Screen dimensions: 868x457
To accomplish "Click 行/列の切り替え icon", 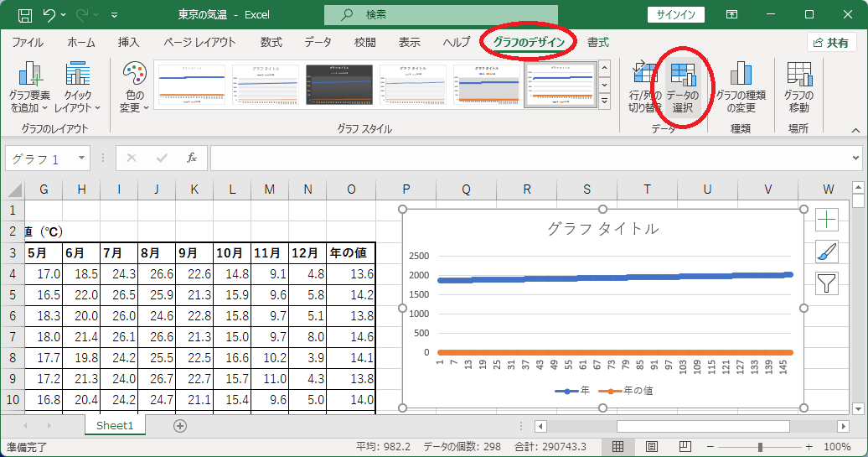I will (645, 87).
